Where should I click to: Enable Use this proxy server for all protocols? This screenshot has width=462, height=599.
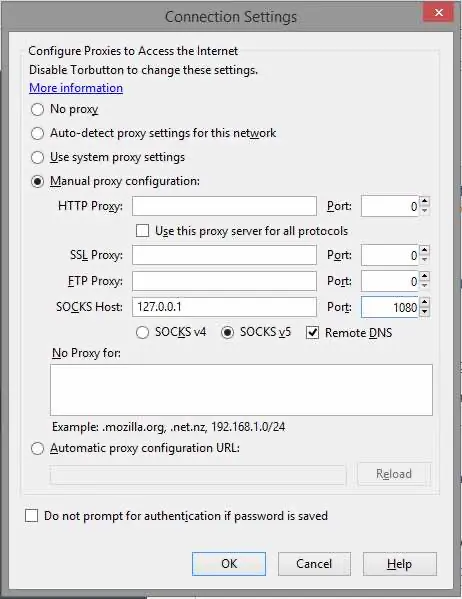pyautogui.click(x=143, y=231)
